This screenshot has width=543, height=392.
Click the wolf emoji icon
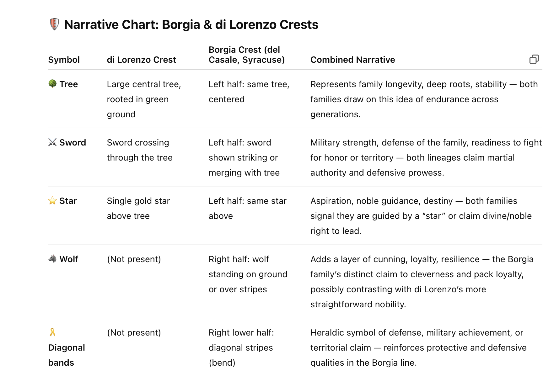(52, 259)
